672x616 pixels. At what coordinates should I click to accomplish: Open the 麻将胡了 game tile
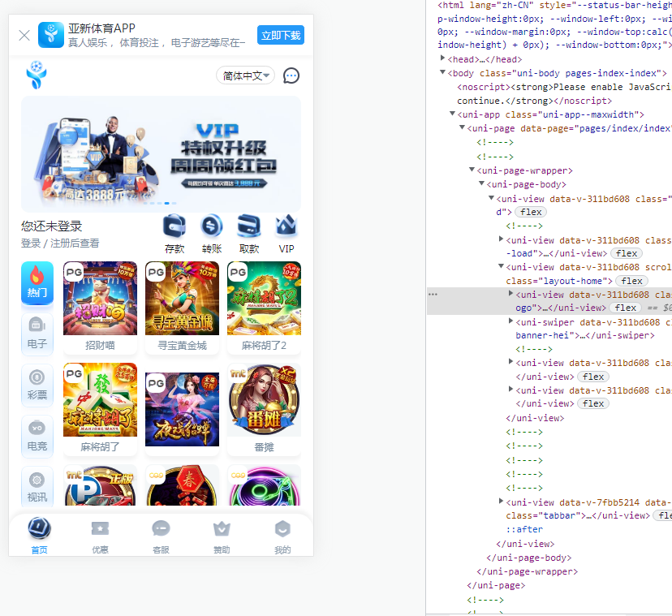coord(100,409)
